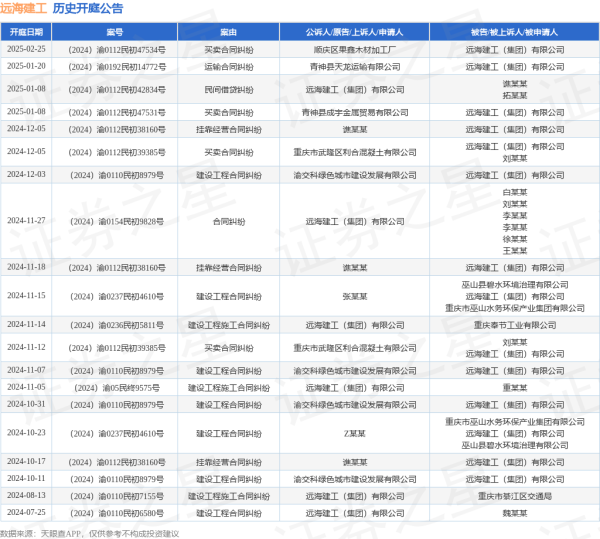Click the date 2024-12-03

[x=26, y=175]
